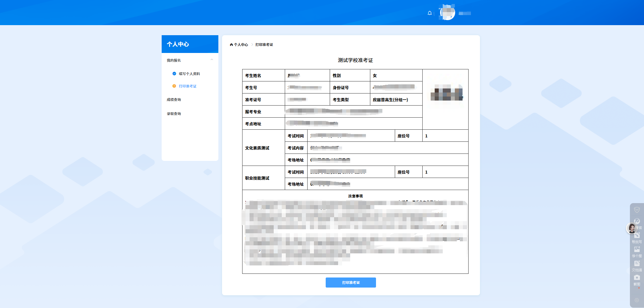Select 录取查询 in the sidebar menu
Screen dimensions: 644x308
[173, 113]
